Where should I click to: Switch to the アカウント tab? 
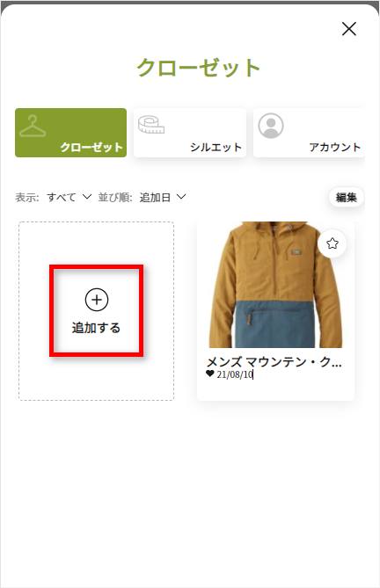[309, 133]
